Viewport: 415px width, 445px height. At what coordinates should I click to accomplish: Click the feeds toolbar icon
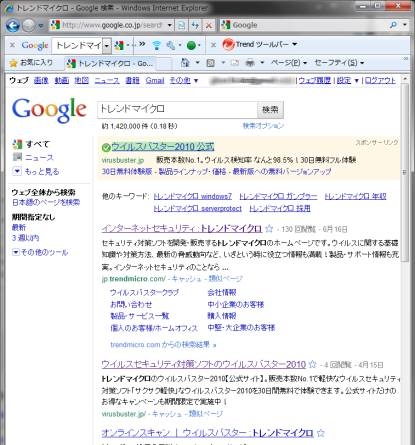210,63
